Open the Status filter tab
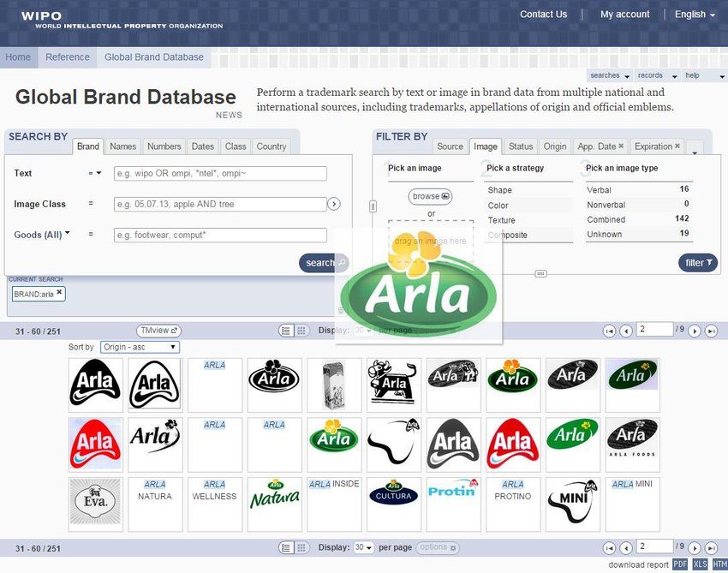Screen dimensions: 728x573 pyautogui.click(x=521, y=146)
